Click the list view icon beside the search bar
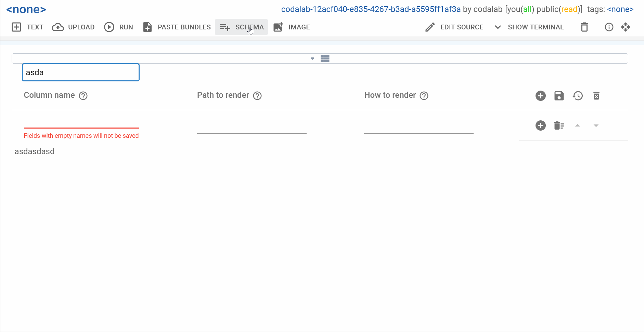The image size is (644, 332). point(325,58)
